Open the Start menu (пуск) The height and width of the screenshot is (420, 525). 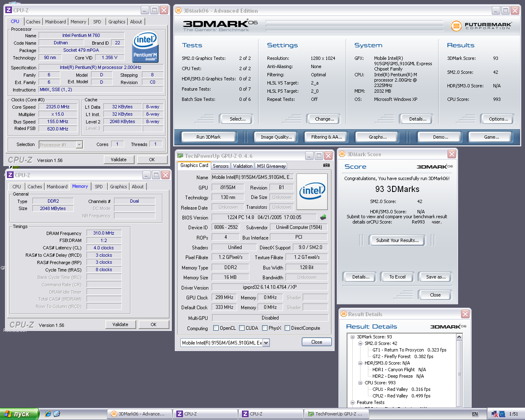[19, 414]
